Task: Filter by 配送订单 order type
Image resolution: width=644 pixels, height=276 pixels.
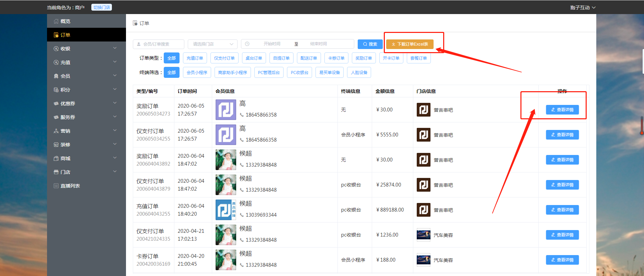Action: point(309,58)
